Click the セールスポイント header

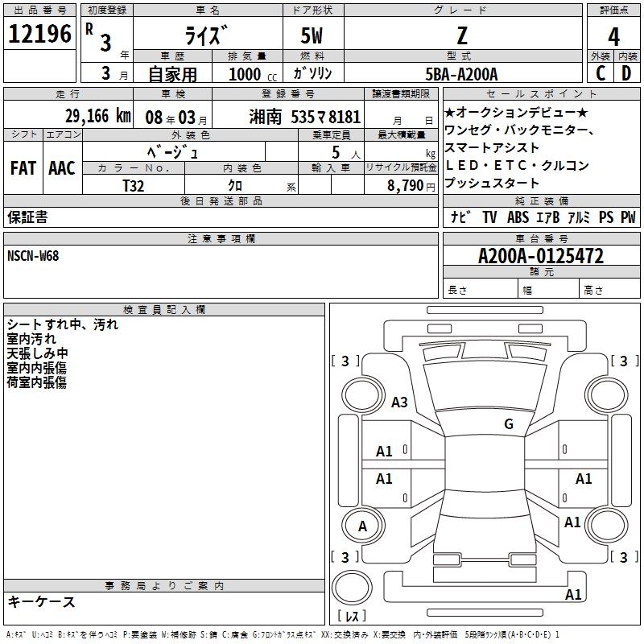pos(541,93)
